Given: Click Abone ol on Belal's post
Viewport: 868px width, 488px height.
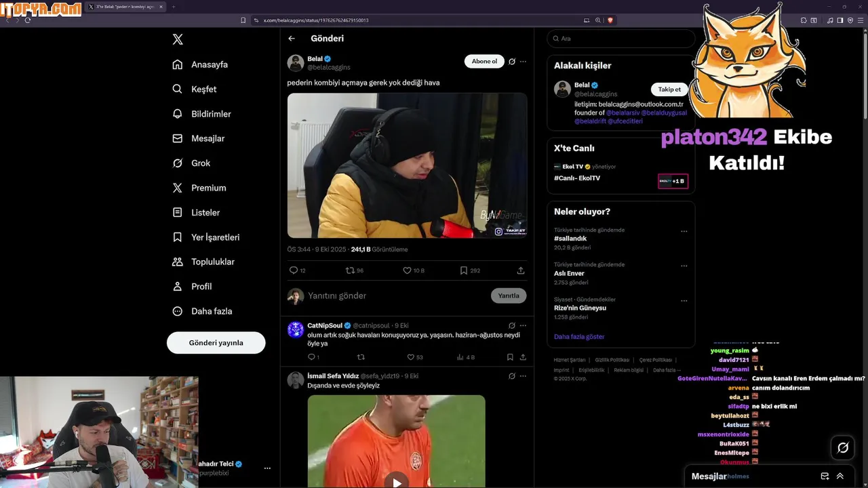Looking at the screenshot, I should click(x=484, y=62).
